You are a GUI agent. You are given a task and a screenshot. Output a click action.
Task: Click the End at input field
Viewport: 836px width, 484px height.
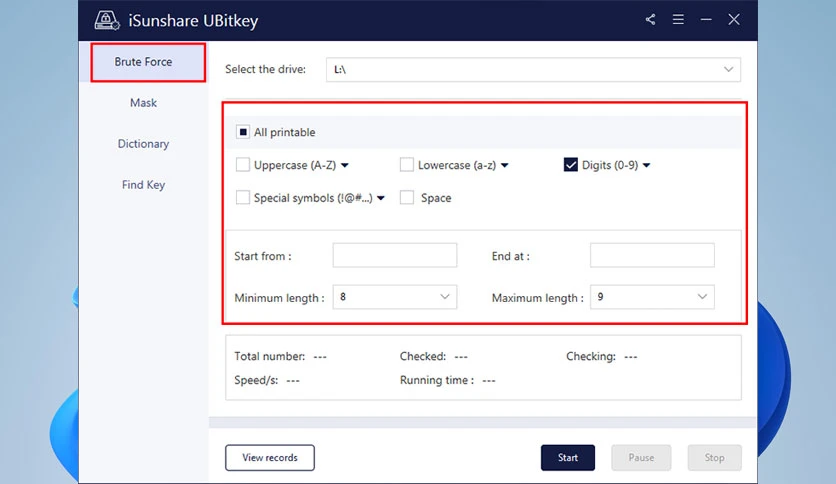point(652,255)
